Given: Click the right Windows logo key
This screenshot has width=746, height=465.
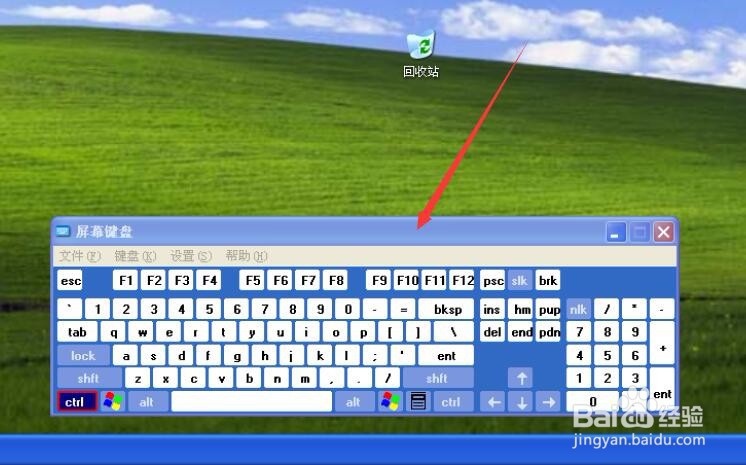Looking at the screenshot, I should pos(390,402).
